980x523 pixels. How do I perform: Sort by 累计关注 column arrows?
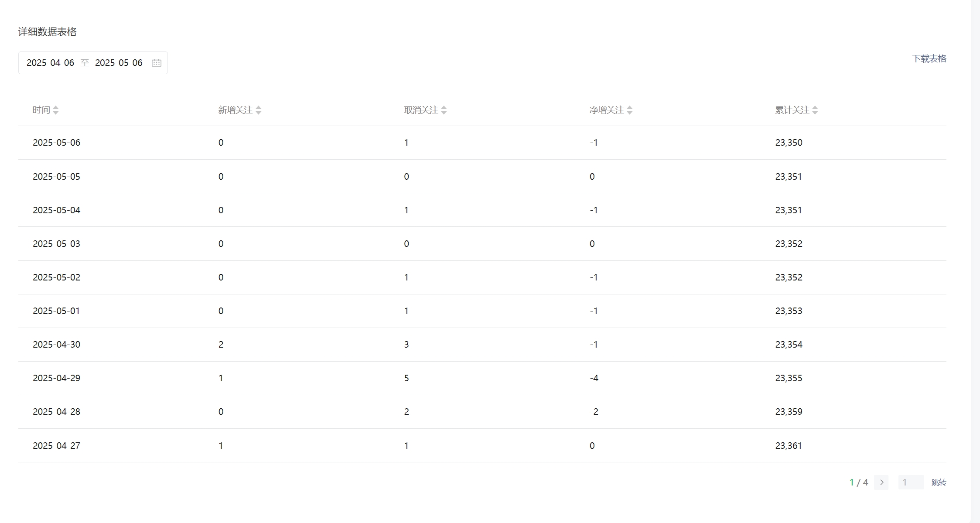tap(815, 110)
